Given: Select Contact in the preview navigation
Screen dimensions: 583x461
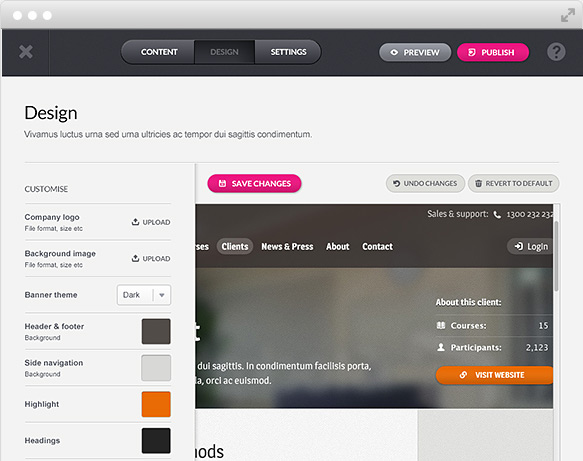Looking at the screenshot, I should click(377, 246).
